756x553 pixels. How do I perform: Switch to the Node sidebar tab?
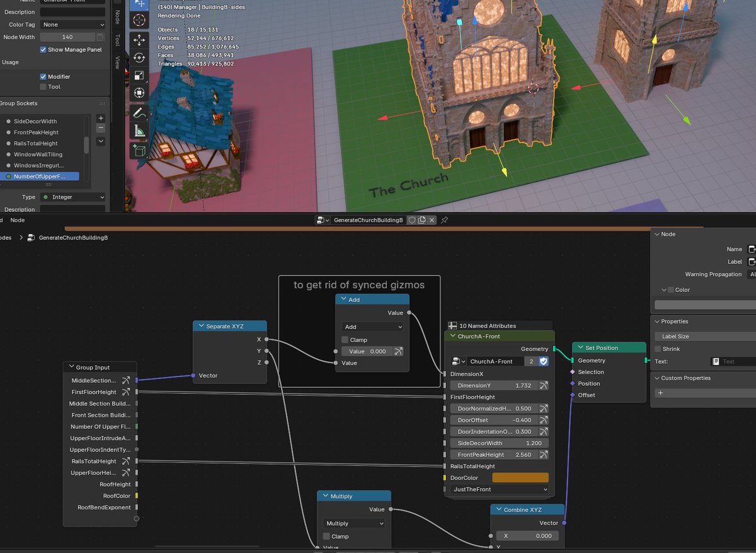(117, 17)
